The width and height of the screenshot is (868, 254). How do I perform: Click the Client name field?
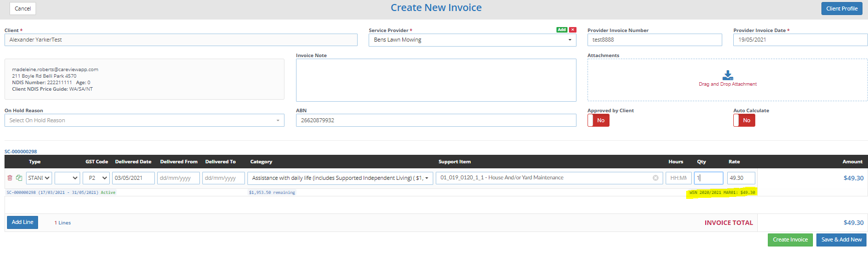[181, 40]
